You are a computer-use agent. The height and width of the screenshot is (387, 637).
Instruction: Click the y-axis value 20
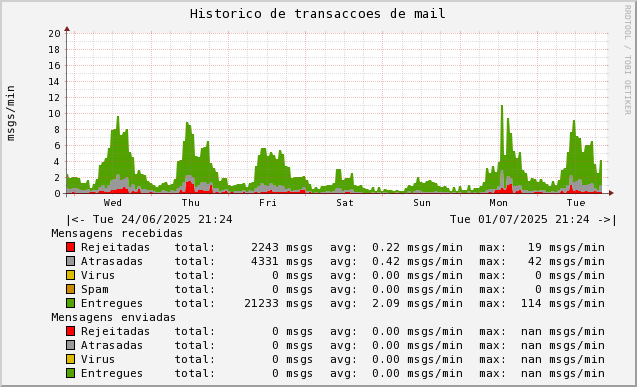point(54,34)
